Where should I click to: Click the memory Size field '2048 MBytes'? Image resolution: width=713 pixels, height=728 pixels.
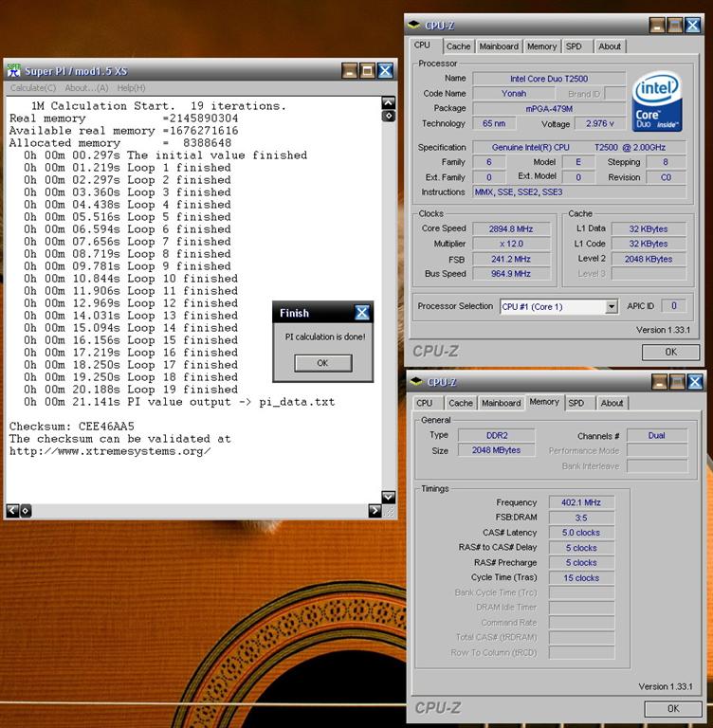coord(497,450)
